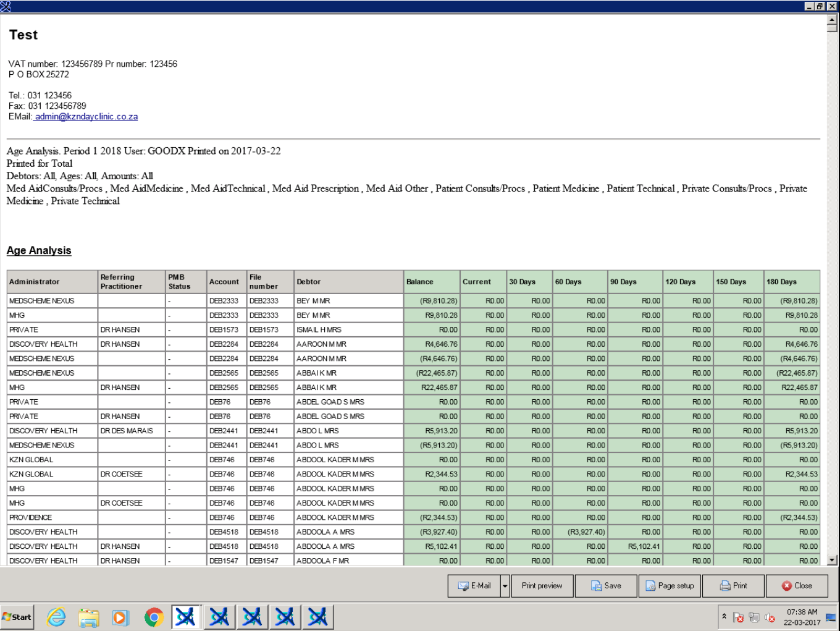Click the Administrator column header

52,282
